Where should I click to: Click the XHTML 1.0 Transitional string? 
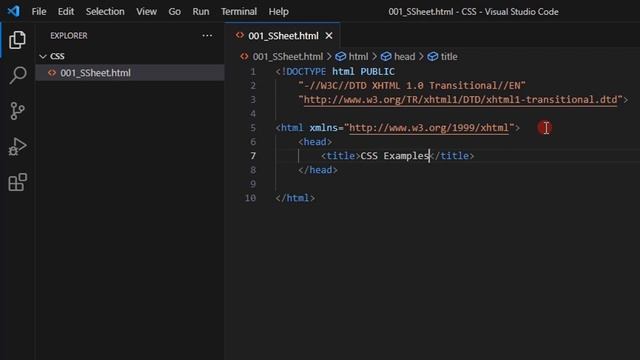pyautogui.click(x=412, y=86)
